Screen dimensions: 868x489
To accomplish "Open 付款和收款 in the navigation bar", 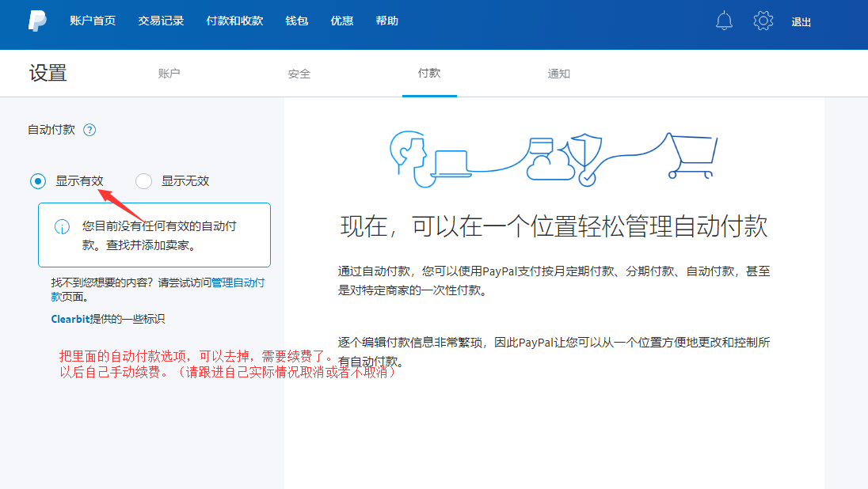I will point(234,21).
